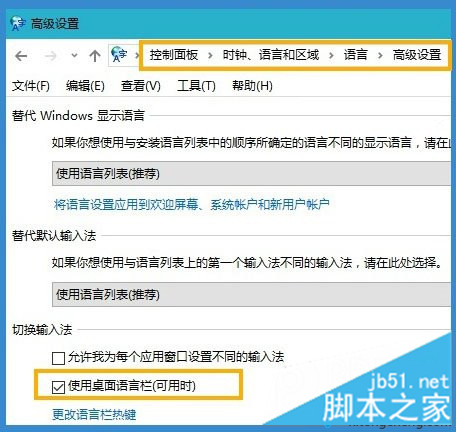The image size is (456, 432).
Task: Expand the chevron right of the address bar icon
Action: coord(136,55)
